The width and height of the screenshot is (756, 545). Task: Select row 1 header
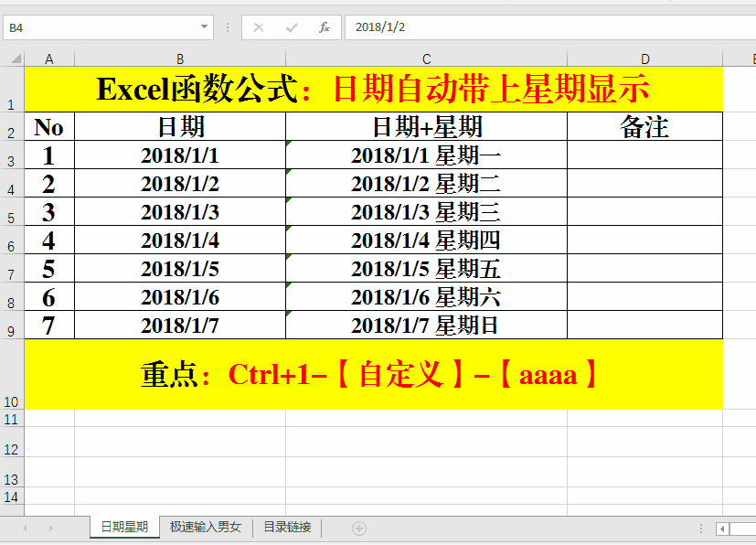pyautogui.click(x=12, y=90)
